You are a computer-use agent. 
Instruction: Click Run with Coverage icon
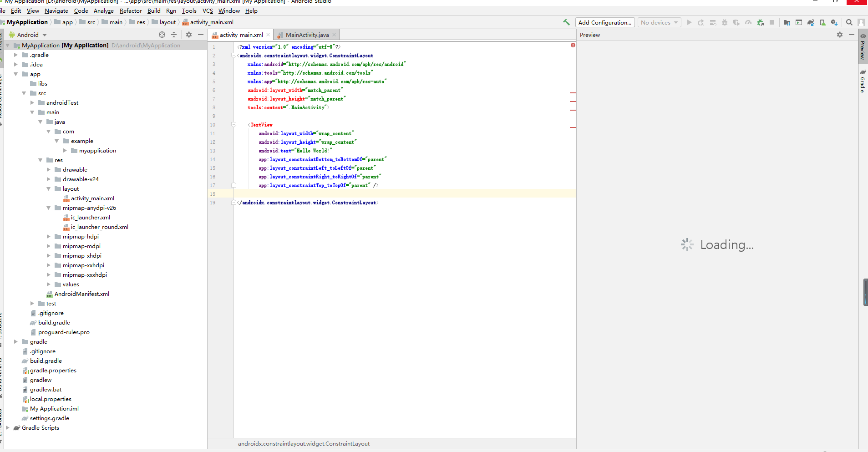(736, 22)
